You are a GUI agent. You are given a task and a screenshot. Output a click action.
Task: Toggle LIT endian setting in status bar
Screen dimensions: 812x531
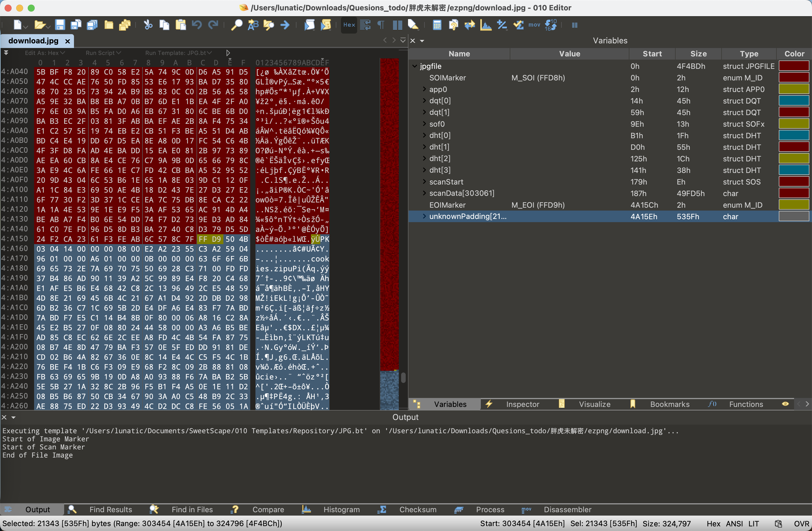point(754,523)
